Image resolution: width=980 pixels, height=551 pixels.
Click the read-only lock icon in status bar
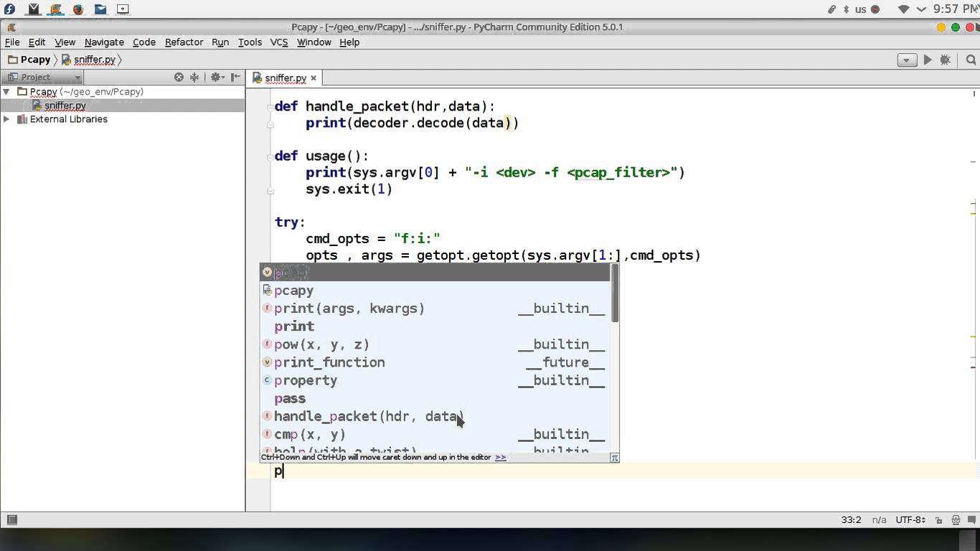click(x=938, y=519)
